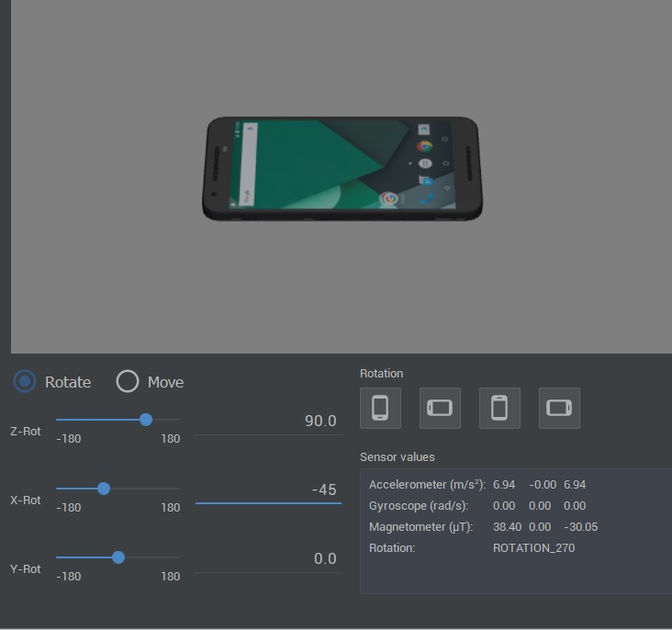
Task: Click the X-Rot label
Action: (x=26, y=501)
